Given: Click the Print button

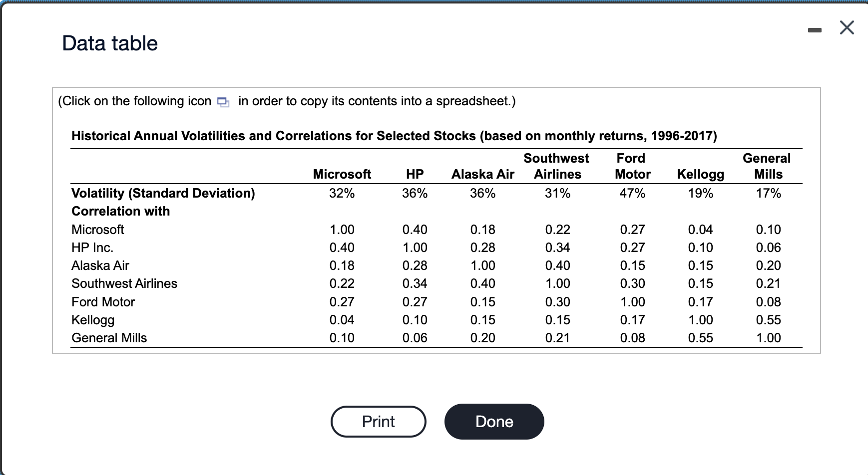Looking at the screenshot, I should click(x=378, y=422).
